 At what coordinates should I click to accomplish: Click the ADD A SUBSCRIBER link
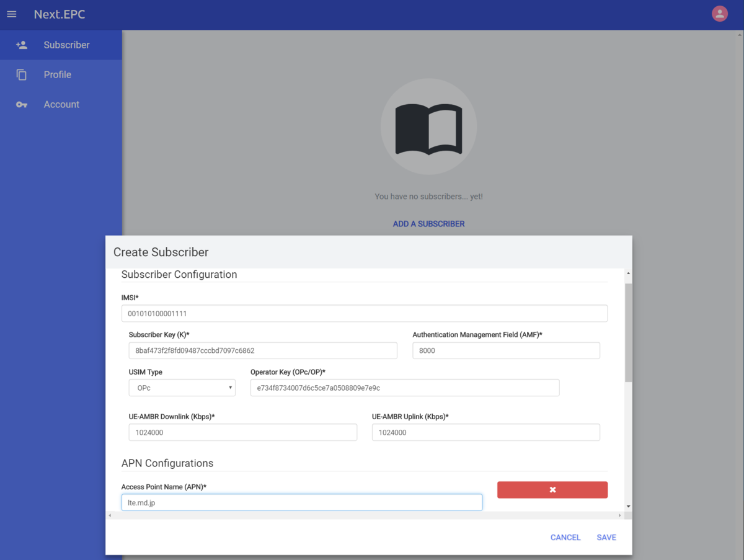click(428, 224)
